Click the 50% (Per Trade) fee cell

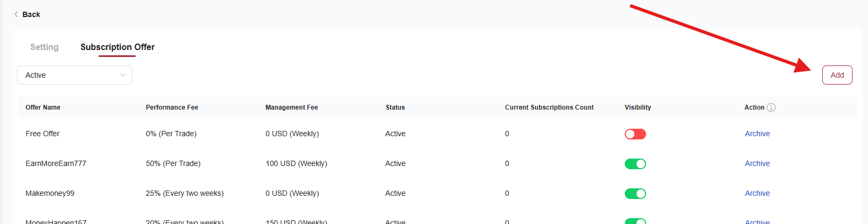pyautogui.click(x=173, y=163)
